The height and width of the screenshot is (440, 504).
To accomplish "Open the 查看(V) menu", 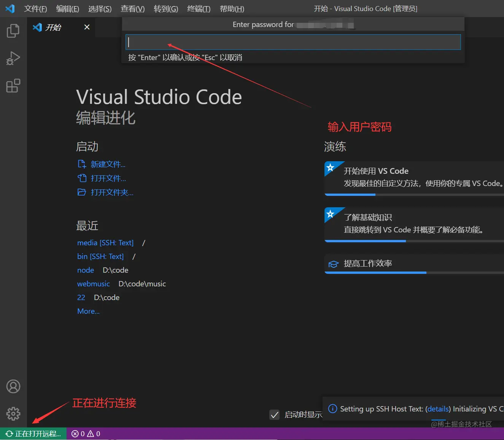I will click(x=133, y=9).
